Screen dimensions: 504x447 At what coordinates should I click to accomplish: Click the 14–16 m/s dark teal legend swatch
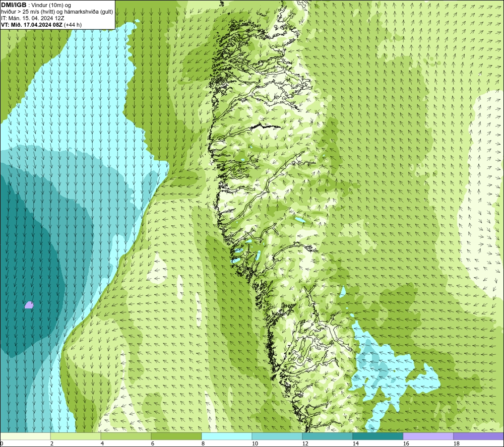(378, 436)
